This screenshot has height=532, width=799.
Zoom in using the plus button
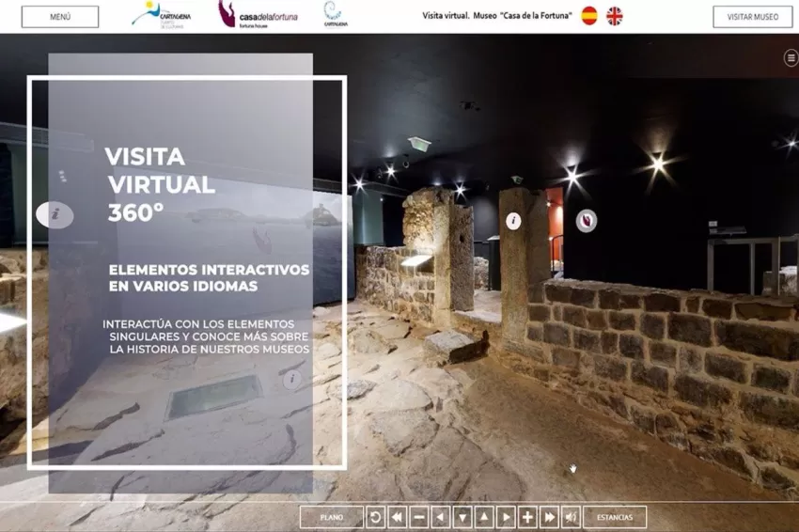(x=527, y=517)
